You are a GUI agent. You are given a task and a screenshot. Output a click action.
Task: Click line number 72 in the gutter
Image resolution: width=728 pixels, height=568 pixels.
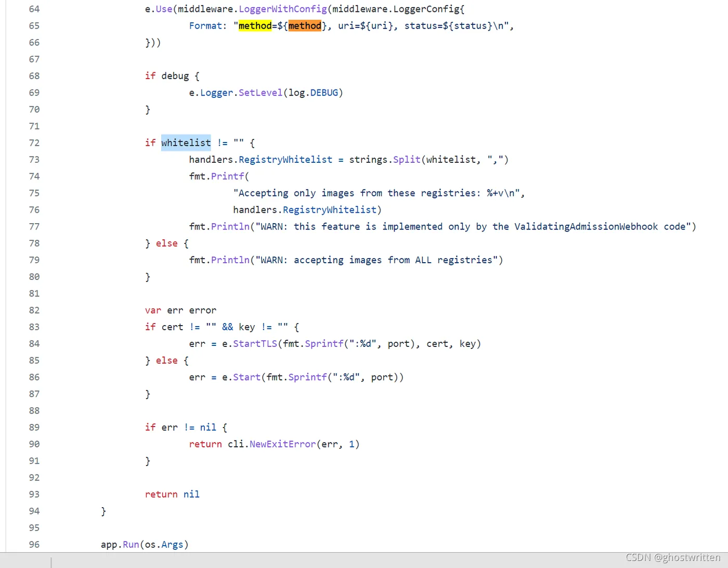[x=34, y=143]
